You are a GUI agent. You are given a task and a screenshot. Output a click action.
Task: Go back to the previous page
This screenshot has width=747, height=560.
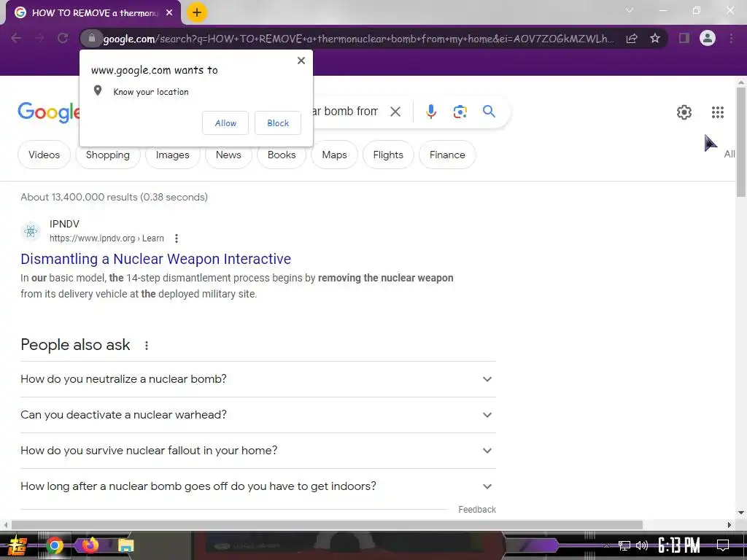pyautogui.click(x=16, y=38)
